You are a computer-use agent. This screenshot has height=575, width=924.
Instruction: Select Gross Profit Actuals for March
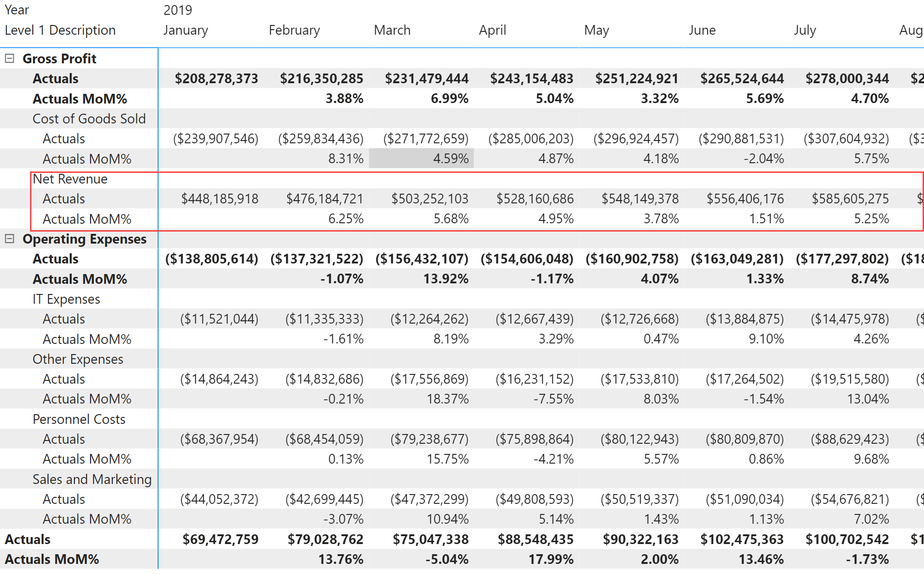pos(427,78)
